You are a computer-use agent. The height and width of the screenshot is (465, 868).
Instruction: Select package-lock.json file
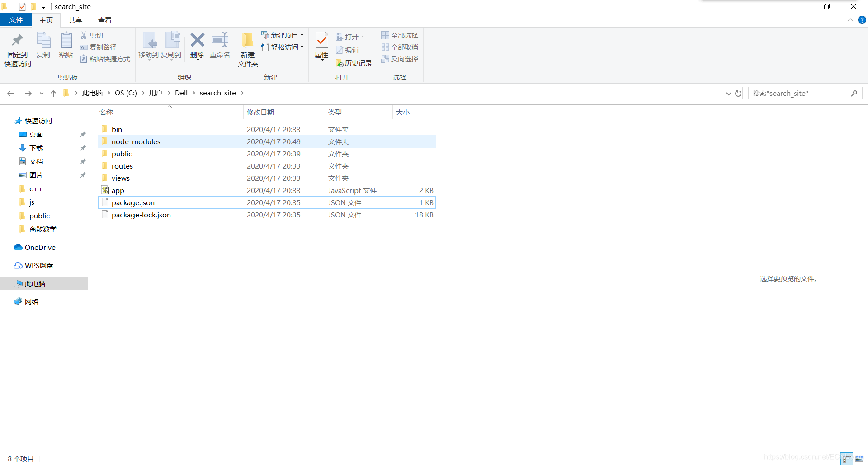click(267, 215)
